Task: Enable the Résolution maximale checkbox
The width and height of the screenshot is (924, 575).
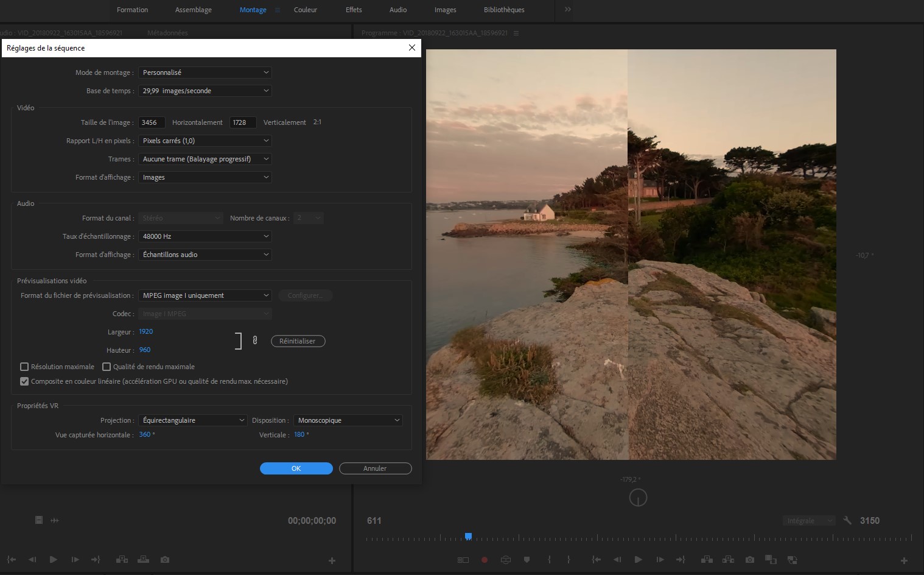Action: click(24, 367)
